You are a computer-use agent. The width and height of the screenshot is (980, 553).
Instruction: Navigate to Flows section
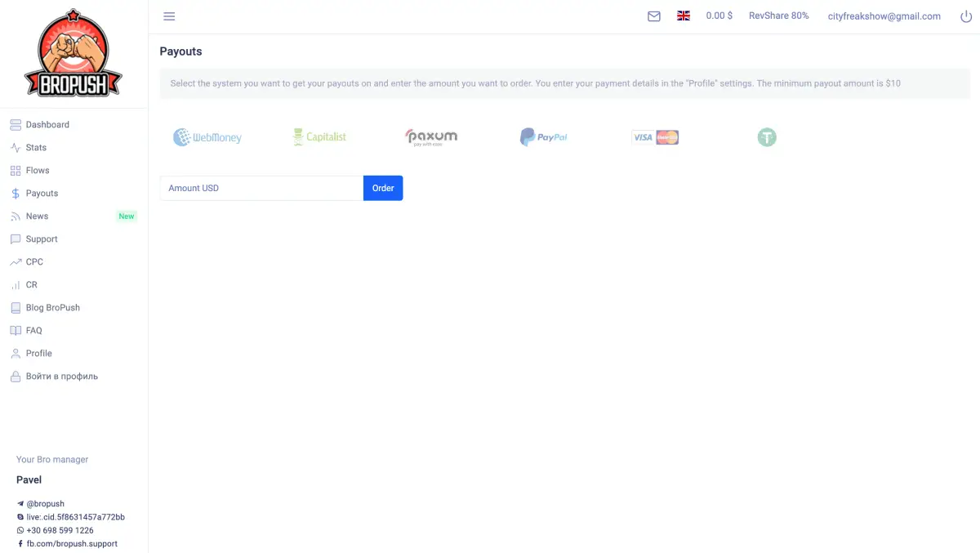[x=38, y=171]
